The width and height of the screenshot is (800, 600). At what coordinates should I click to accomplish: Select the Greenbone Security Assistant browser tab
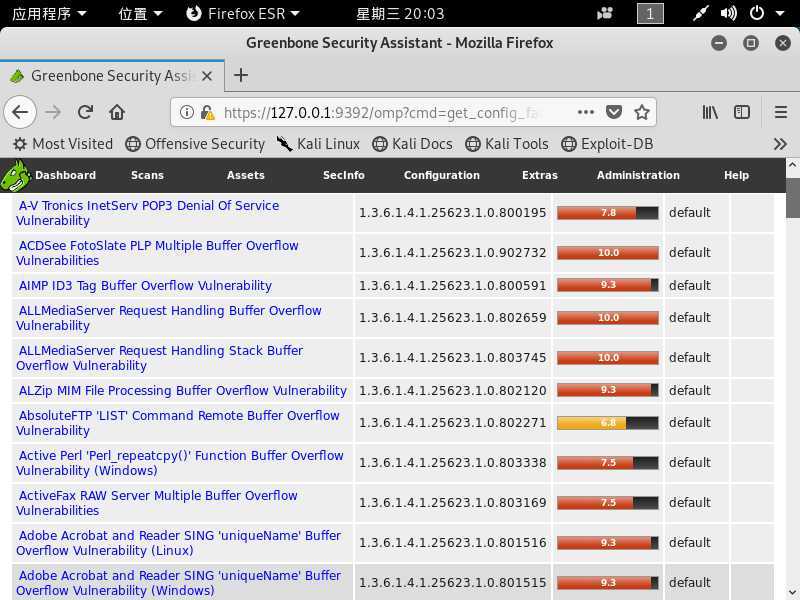tap(112, 76)
